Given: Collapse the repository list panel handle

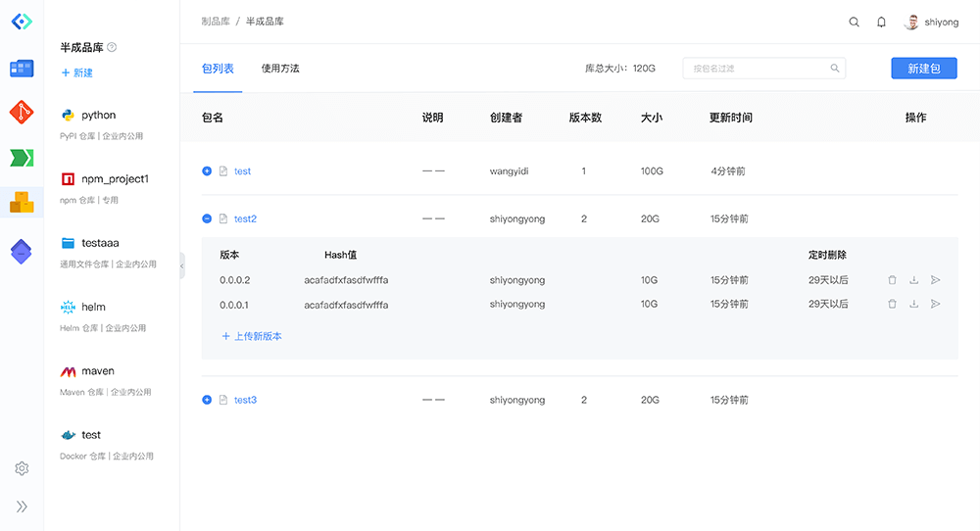Looking at the screenshot, I should pyautogui.click(x=181, y=265).
